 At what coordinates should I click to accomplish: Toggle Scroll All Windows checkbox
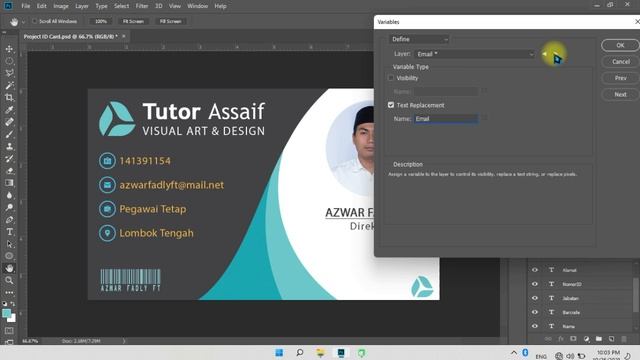pyautogui.click(x=34, y=21)
